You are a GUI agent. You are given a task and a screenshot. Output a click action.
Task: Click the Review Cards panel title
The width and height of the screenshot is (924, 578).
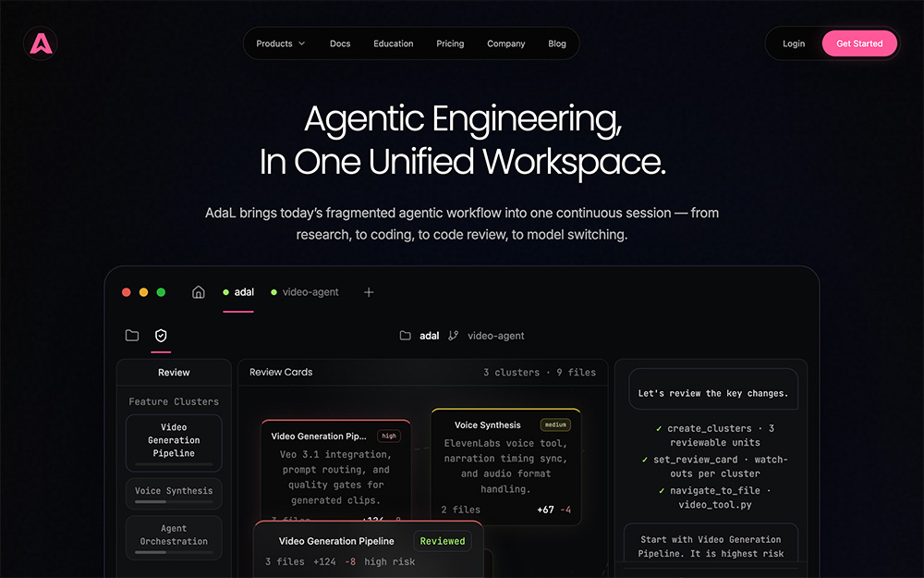(281, 372)
